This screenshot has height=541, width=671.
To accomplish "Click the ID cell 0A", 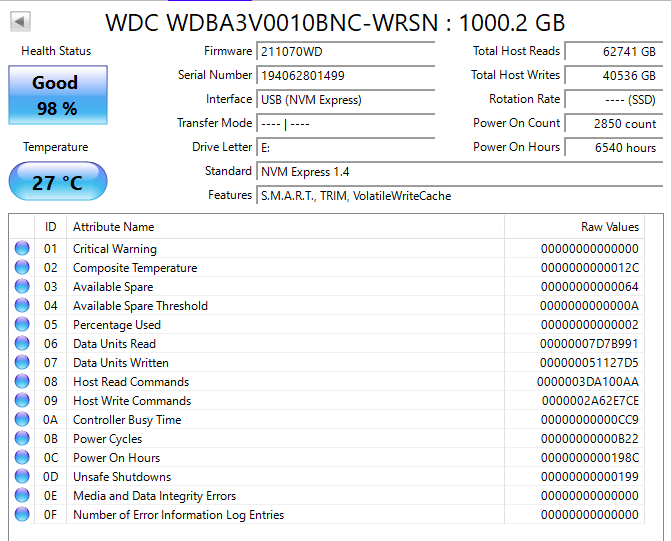I will 50,420.
